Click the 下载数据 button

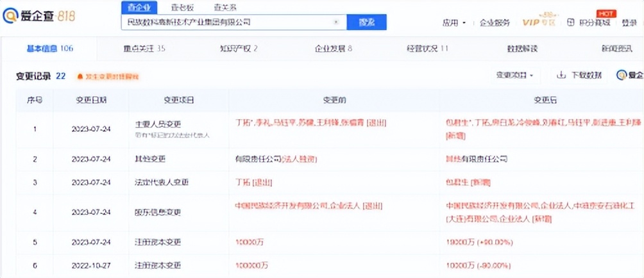(579, 76)
